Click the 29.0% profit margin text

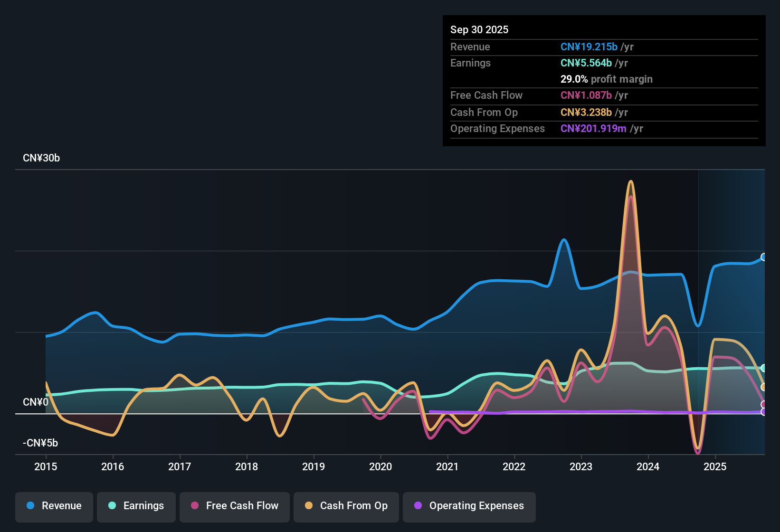(x=607, y=79)
